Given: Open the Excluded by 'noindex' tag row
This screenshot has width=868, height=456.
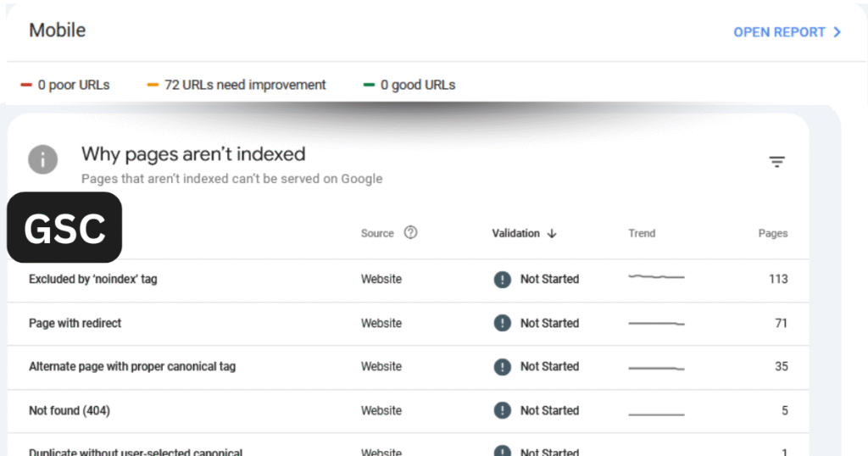Looking at the screenshot, I should tap(408, 280).
